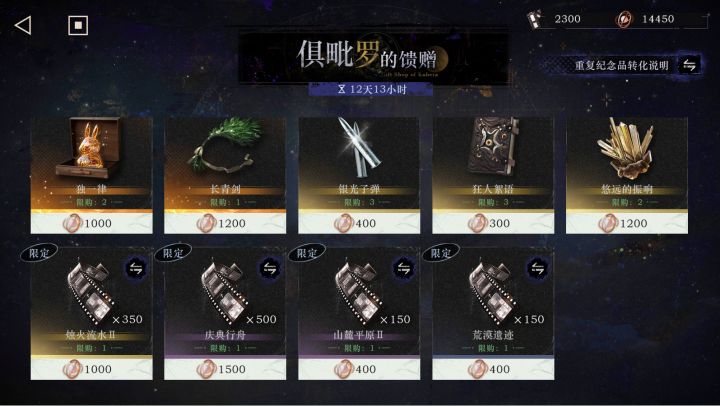Tap the square home icon at top
Image resolution: width=720 pixels, height=406 pixels.
coord(78,25)
